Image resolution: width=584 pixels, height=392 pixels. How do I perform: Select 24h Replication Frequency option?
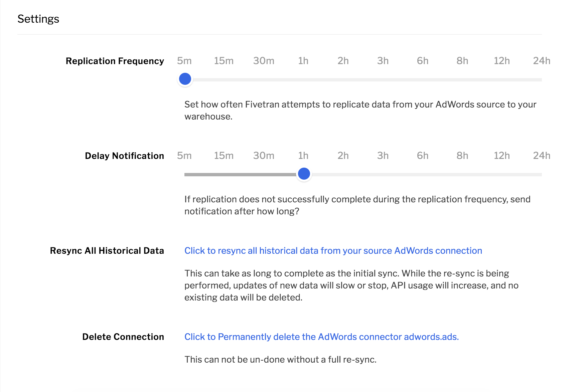[x=542, y=61]
